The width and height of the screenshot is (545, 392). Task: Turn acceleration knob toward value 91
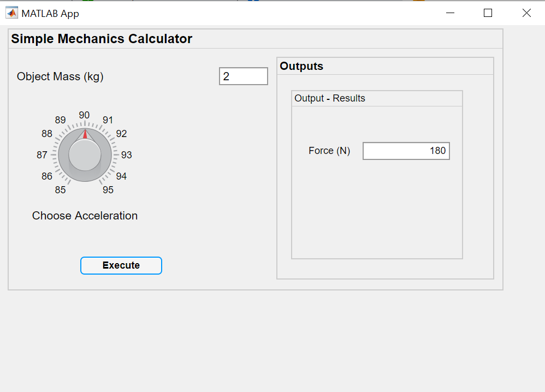[x=108, y=119]
